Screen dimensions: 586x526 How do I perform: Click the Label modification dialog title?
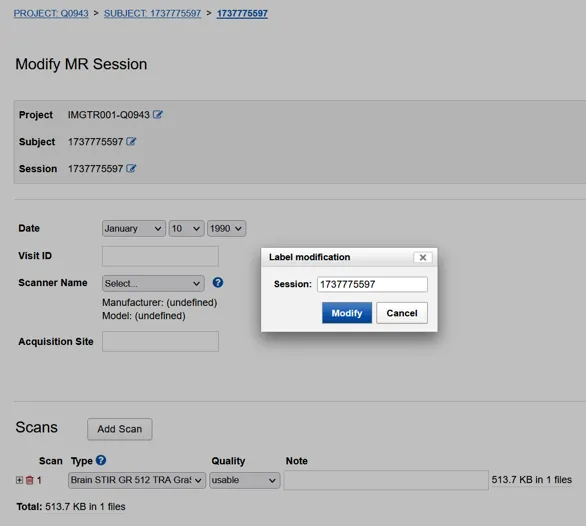coord(309,257)
